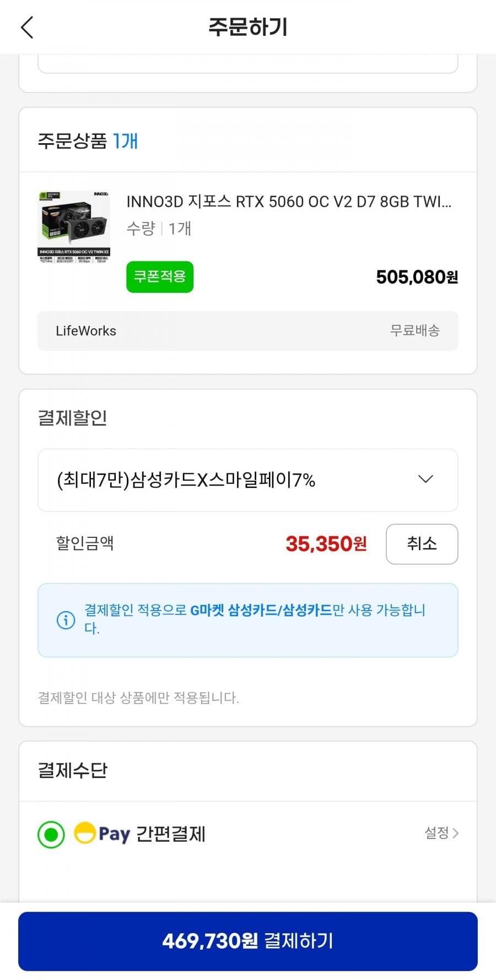This screenshot has width=496, height=980.
Task: Open the INNO3D graphics card thumbnail
Action: [x=74, y=227]
